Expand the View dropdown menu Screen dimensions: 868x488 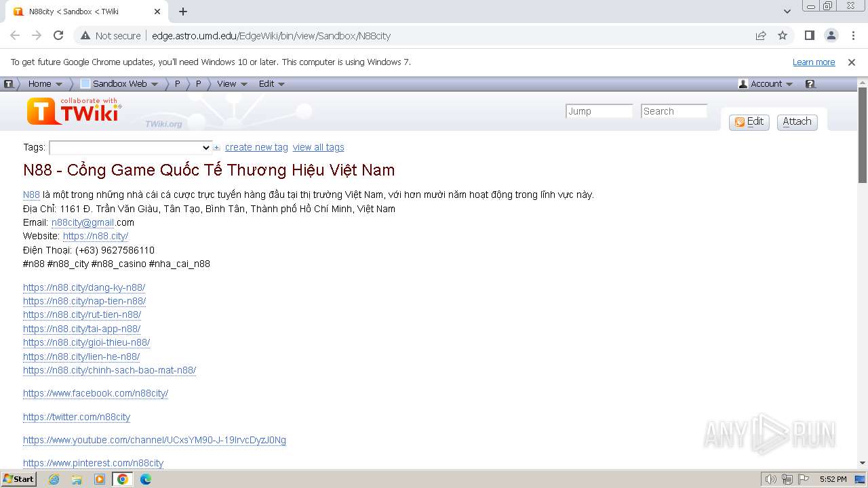[x=232, y=84]
